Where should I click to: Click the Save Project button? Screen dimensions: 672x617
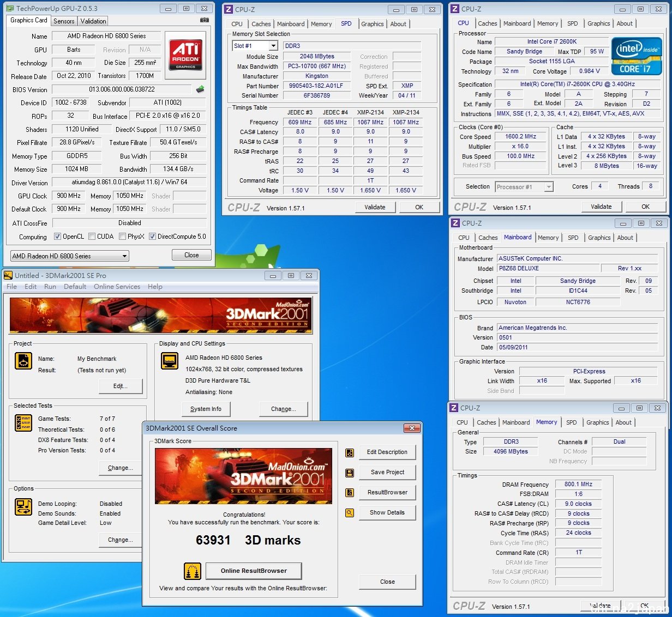click(x=387, y=472)
